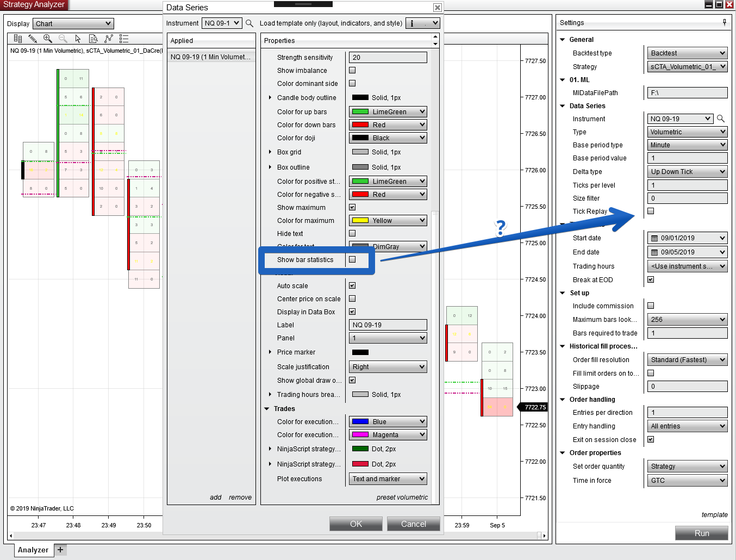Click OK in Data Series dialog
This screenshot has width=736, height=560.
pos(356,524)
